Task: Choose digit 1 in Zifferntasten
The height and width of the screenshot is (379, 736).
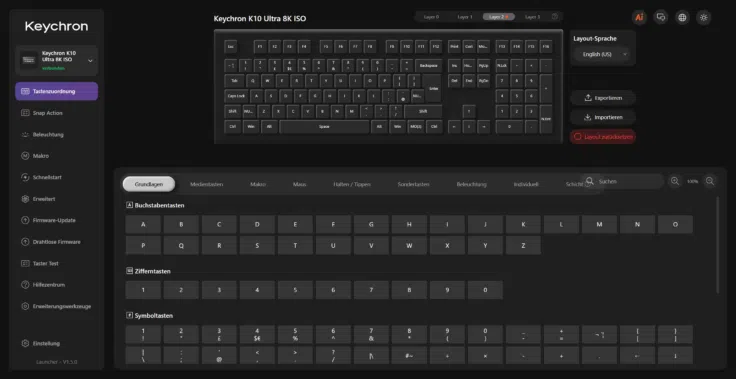Action: tap(143, 290)
